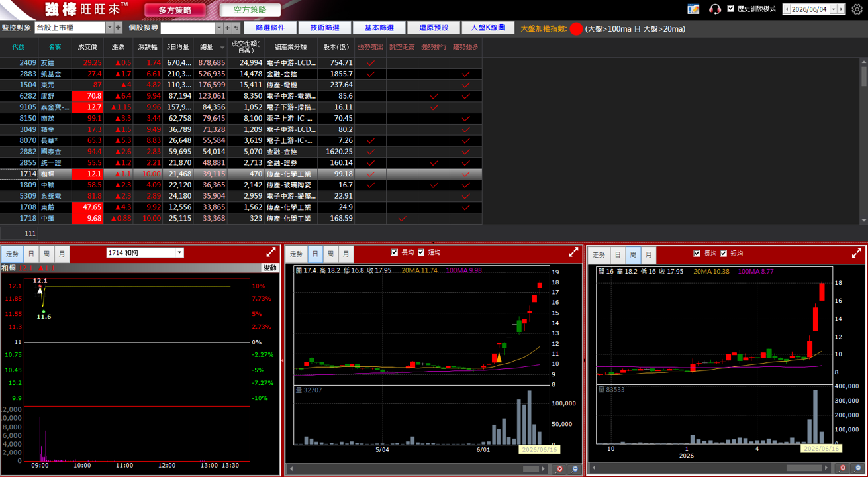Click the plus button beside 個股搜尋 field

point(227,28)
